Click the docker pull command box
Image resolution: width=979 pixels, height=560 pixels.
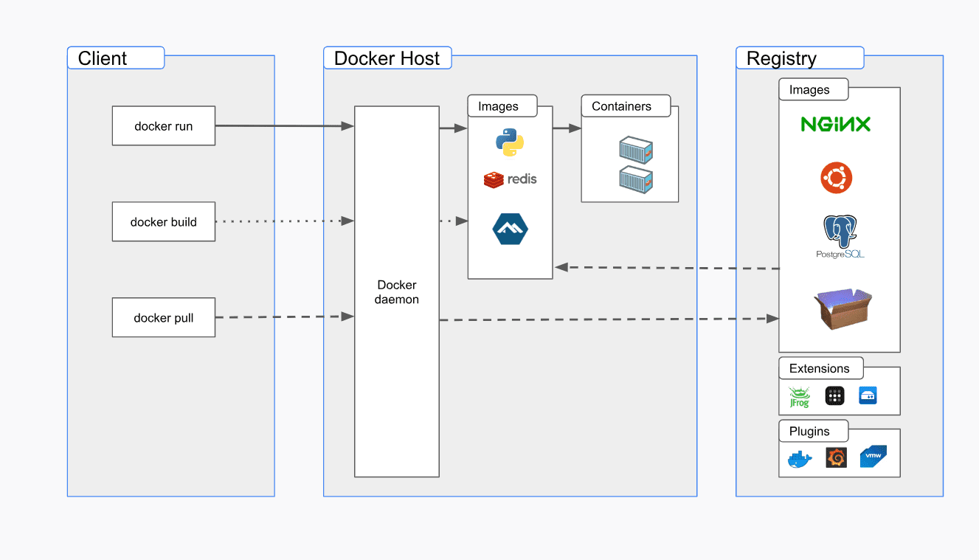tap(164, 317)
